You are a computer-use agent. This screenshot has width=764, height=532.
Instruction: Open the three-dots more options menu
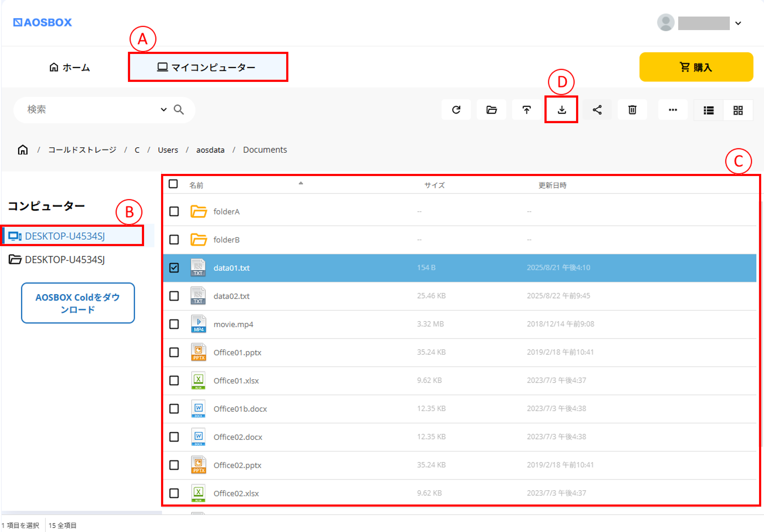pyautogui.click(x=672, y=110)
